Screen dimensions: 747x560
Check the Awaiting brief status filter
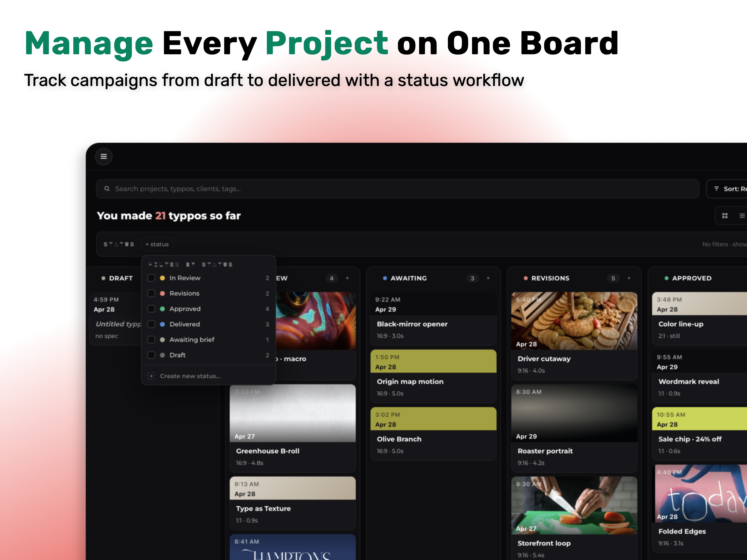pos(151,340)
